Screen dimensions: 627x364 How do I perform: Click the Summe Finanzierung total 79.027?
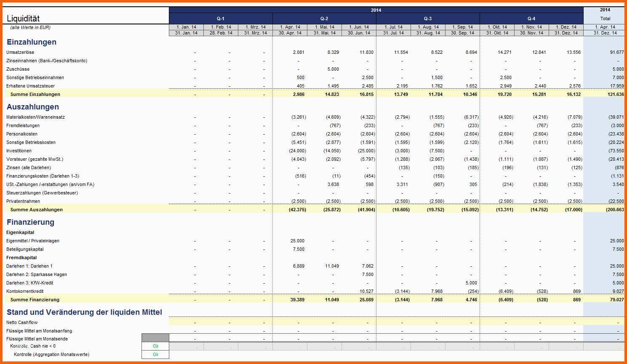click(617, 300)
